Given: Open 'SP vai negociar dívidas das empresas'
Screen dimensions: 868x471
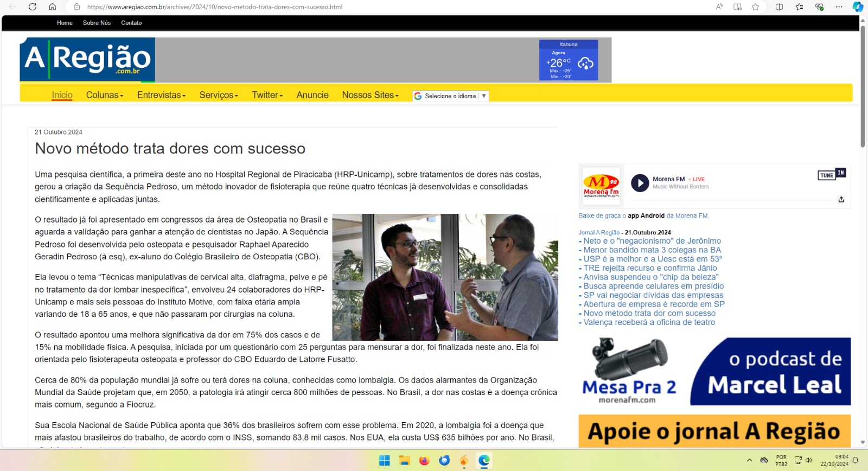Looking at the screenshot, I should [653, 295].
